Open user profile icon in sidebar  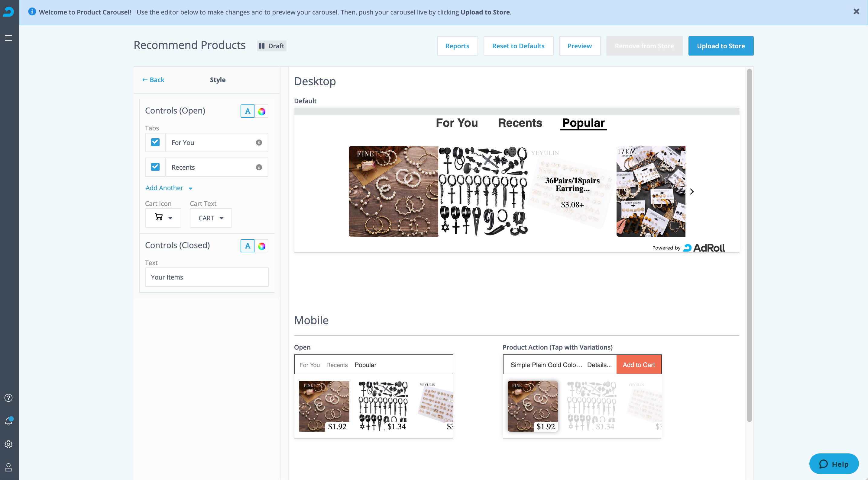point(8,467)
